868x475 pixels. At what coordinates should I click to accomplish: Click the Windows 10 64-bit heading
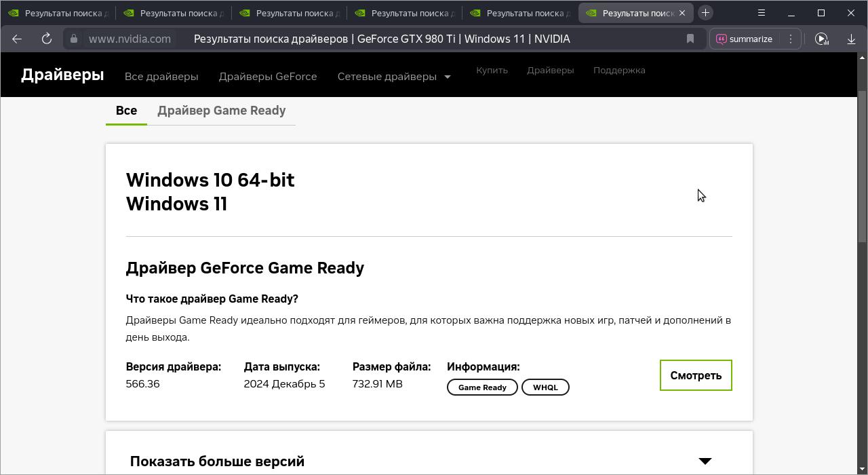coord(210,180)
